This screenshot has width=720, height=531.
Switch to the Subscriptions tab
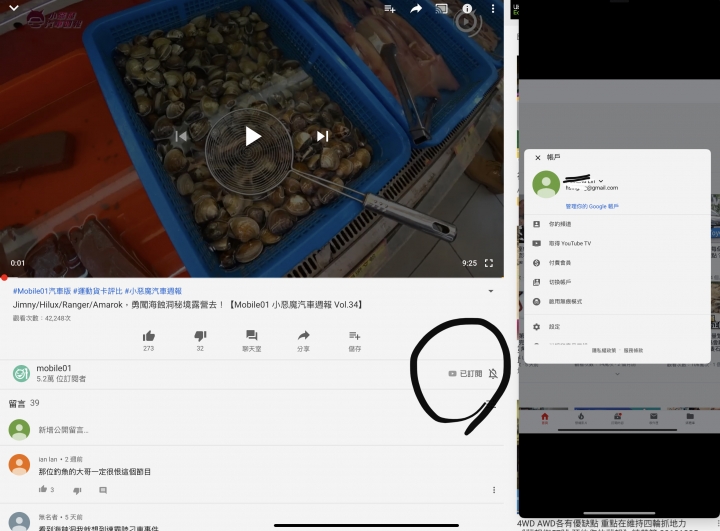[x=617, y=418]
